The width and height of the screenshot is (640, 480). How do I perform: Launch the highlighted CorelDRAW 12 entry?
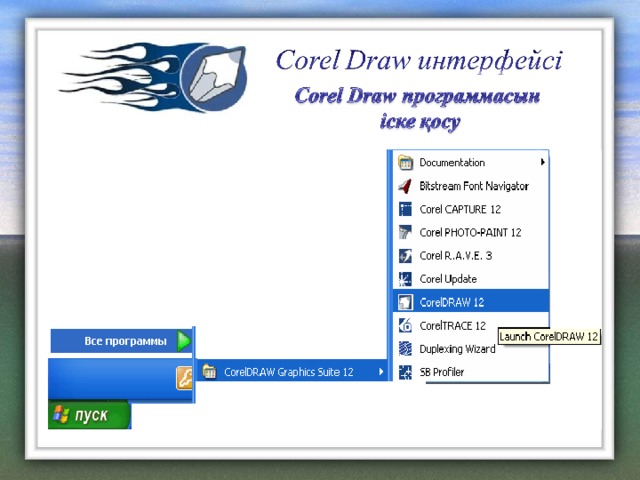click(471, 301)
